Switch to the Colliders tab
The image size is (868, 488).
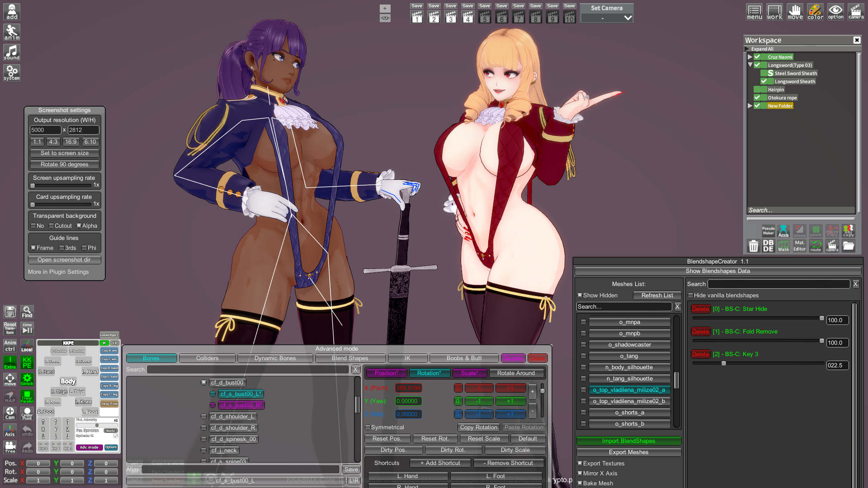pos(207,358)
